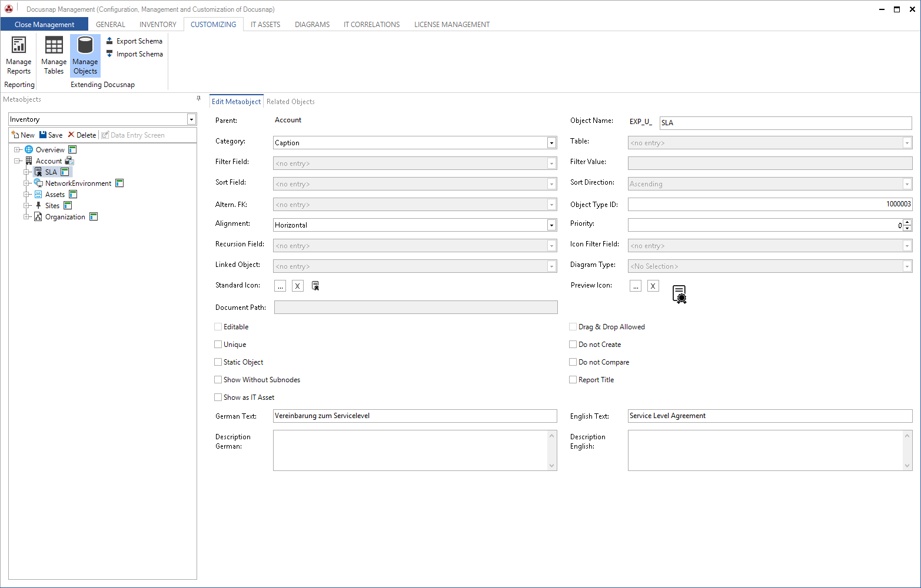Click Close Management button

click(44, 24)
